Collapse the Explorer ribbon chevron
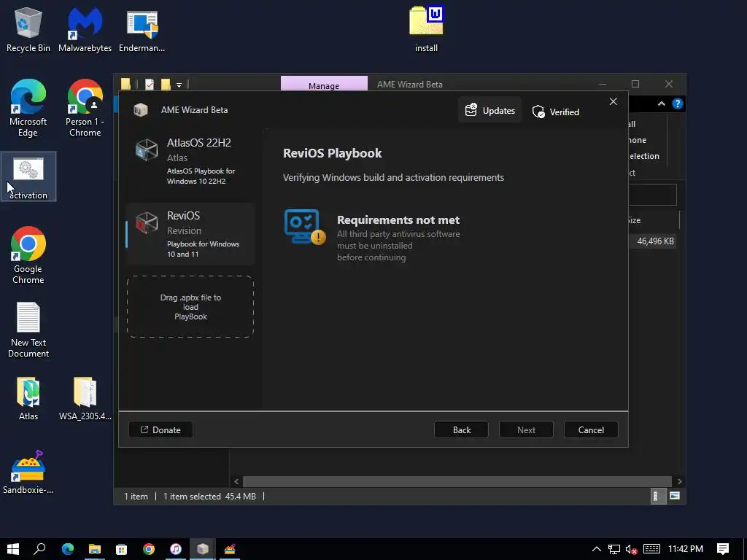747x560 pixels. coord(661,104)
